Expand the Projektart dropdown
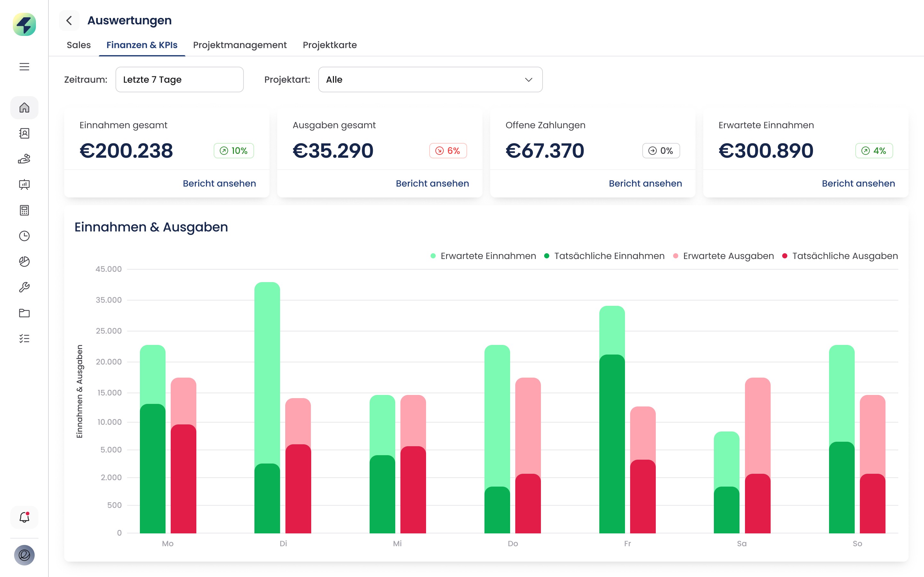Image resolution: width=924 pixels, height=577 pixels. (x=430, y=79)
